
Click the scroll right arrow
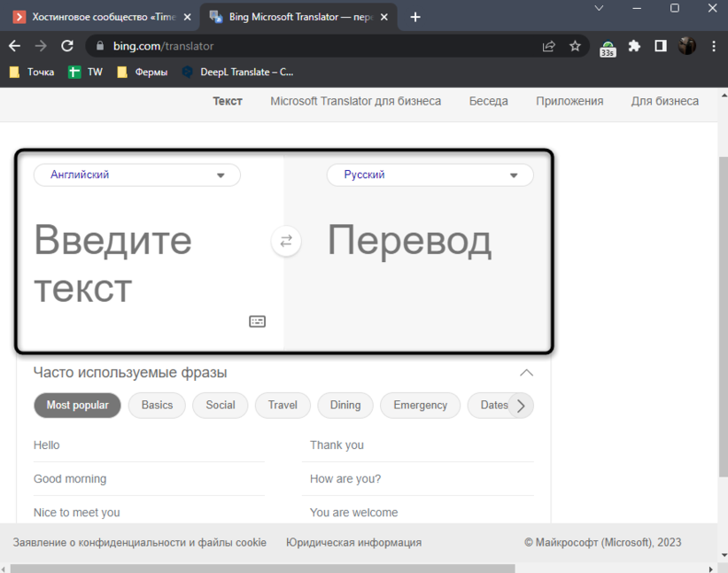click(x=710, y=569)
